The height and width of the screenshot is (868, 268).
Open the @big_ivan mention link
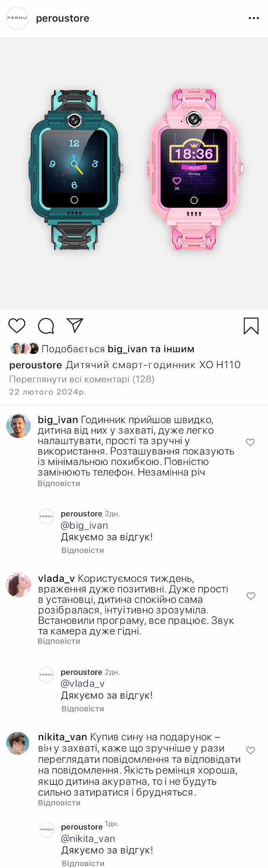click(84, 526)
